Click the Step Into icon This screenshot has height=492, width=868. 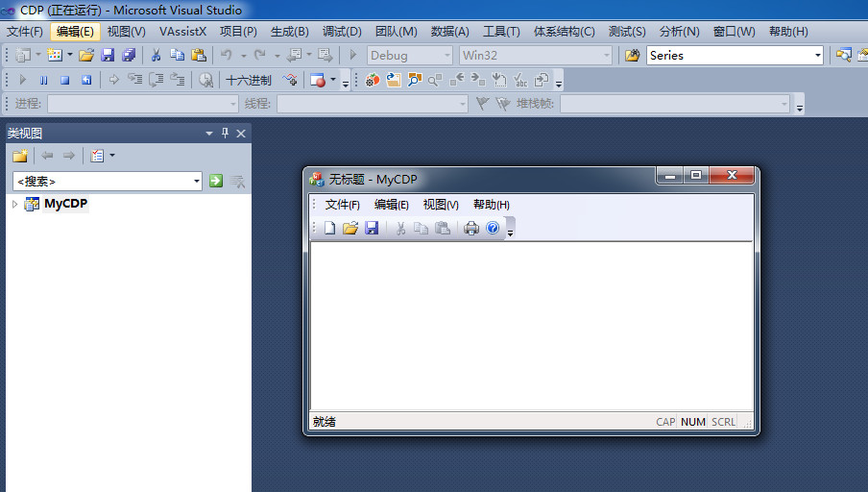coord(135,80)
